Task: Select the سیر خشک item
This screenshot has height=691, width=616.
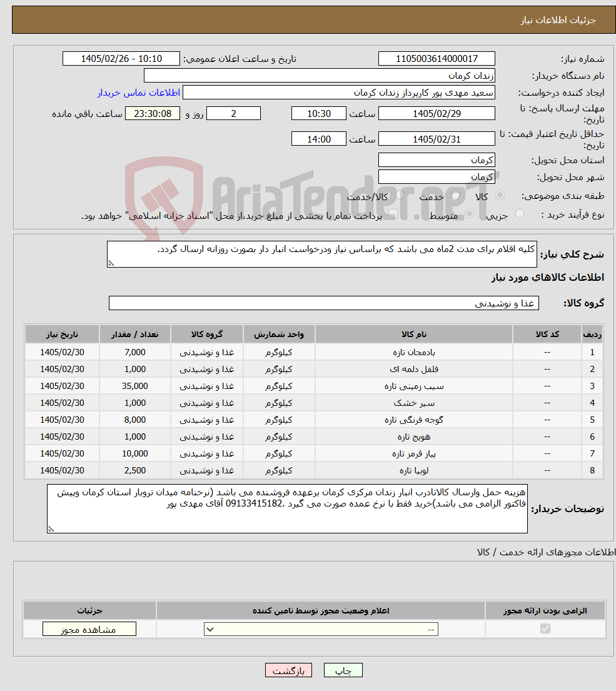Action: 414,403
